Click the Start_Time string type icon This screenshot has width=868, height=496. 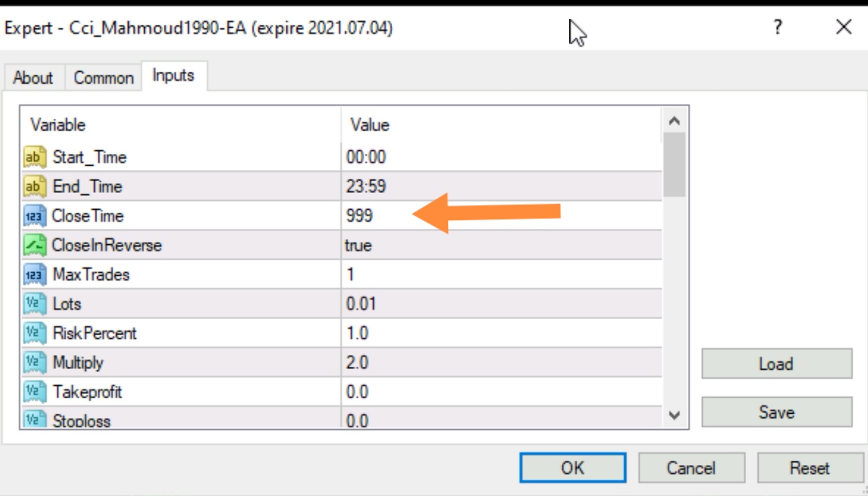35,157
